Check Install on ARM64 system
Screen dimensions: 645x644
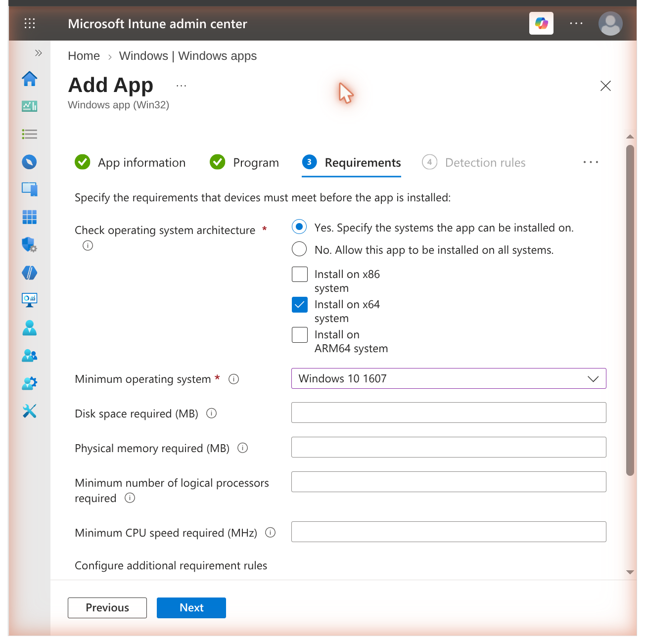pos(300,335)
